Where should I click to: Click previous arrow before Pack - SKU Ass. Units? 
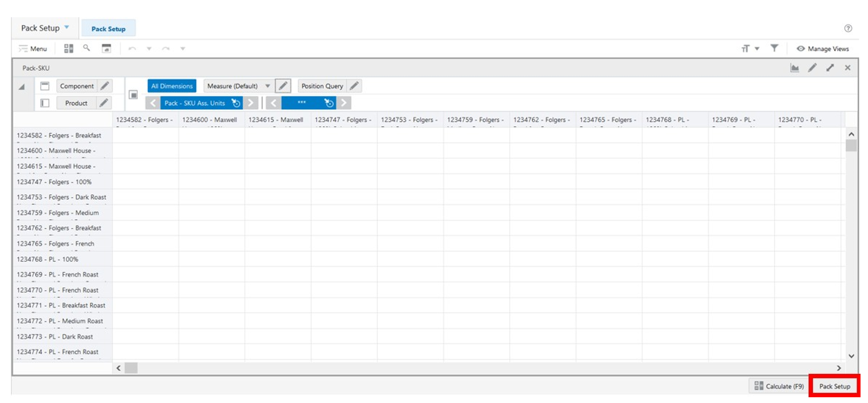pyautogui.click(x=153, y=103)
